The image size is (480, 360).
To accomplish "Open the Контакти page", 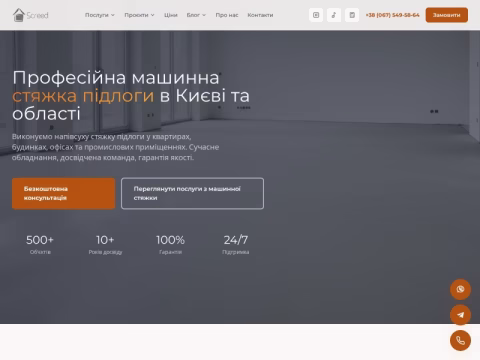I will [260, 15].
